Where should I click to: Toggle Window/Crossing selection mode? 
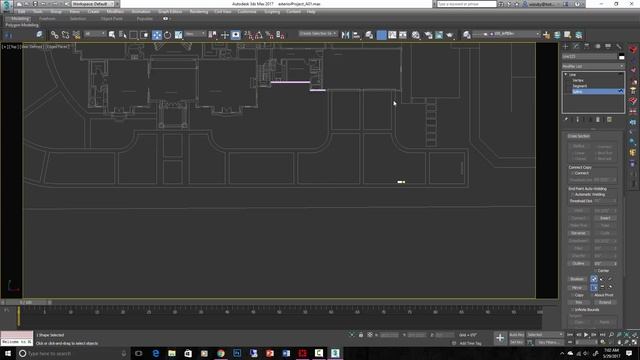click(144, 35)
